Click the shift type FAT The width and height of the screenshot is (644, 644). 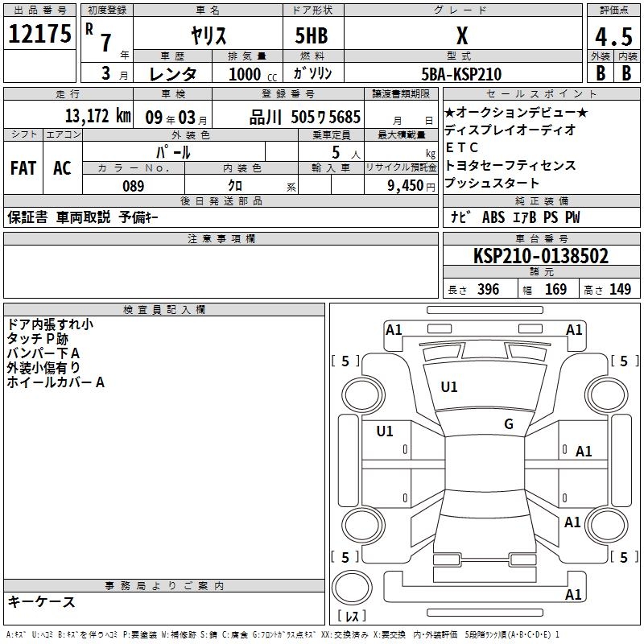[x=23, y=168]
